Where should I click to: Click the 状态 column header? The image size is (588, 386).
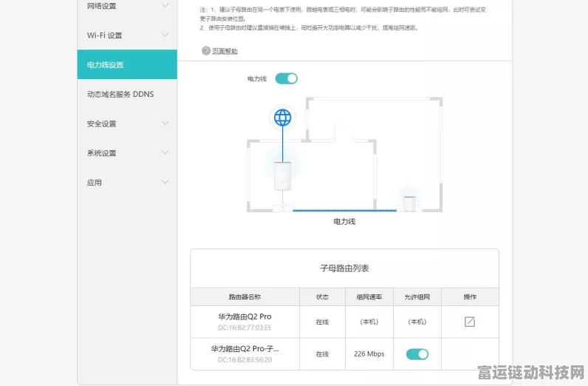pos(322,297)
